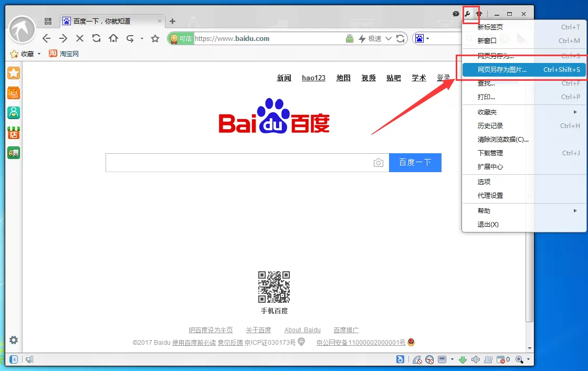Close the Baidu tab
Screen dimensions: 588x371
coord(160,22)
